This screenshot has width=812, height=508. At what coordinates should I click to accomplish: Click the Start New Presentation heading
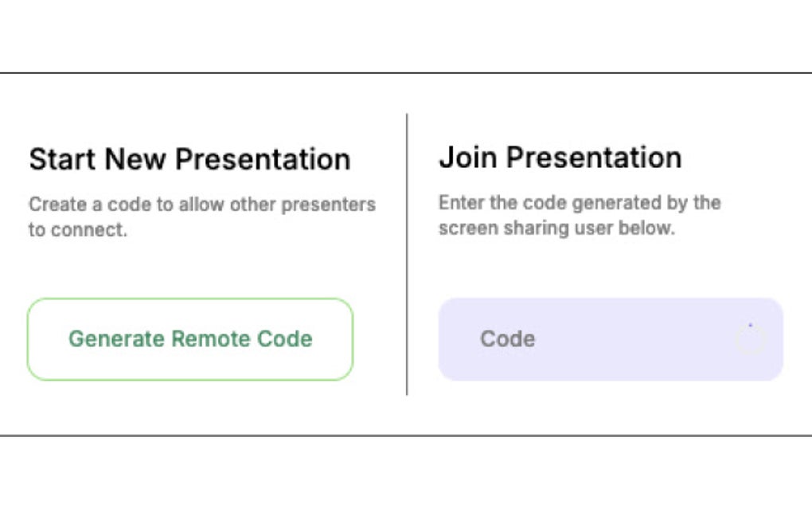click(189, 159)
